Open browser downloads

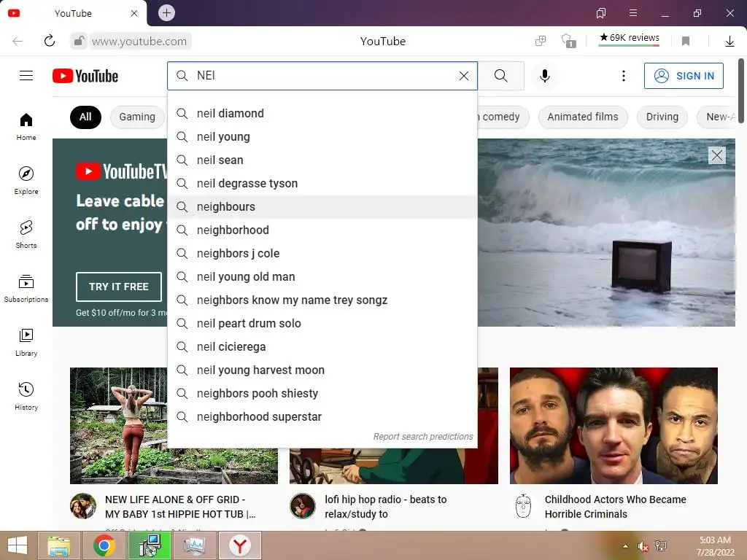tap(729, 42)
